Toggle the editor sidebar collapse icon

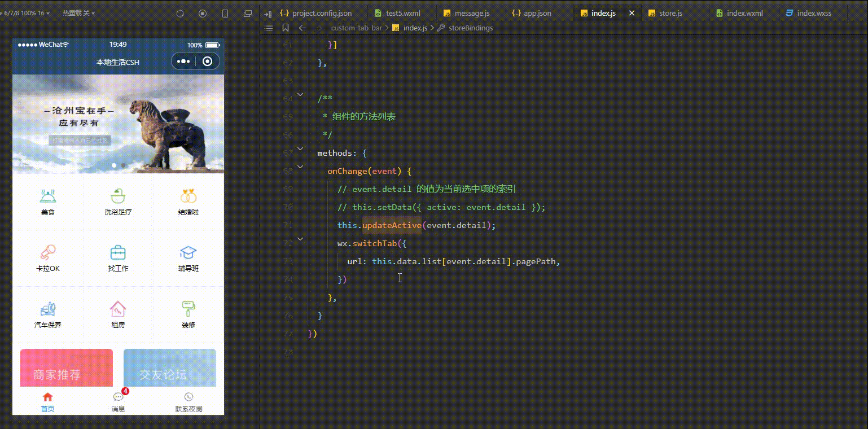[x=268, y=13]
